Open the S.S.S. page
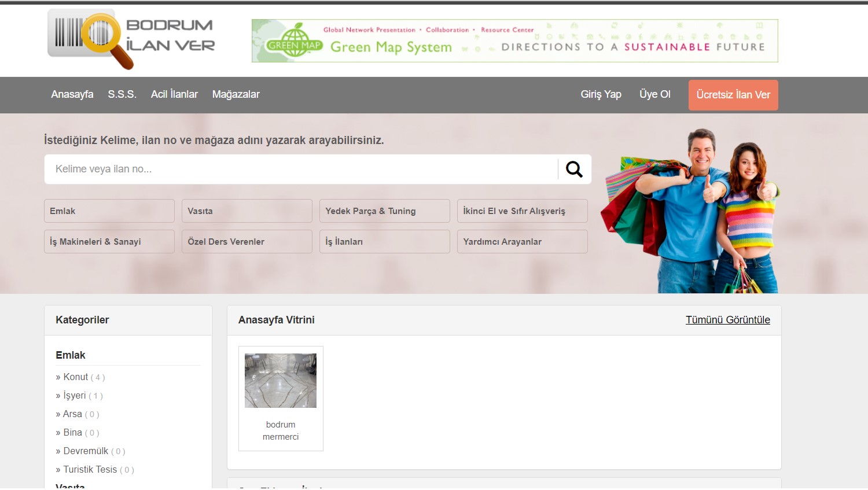The image size is (868, 490). pyautogui.click(x=122, y=94)
